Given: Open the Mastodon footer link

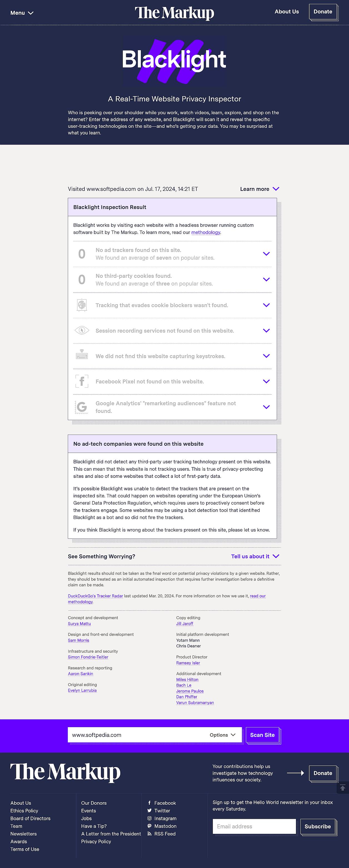Looking at the screenshot, I should point(165,826).
